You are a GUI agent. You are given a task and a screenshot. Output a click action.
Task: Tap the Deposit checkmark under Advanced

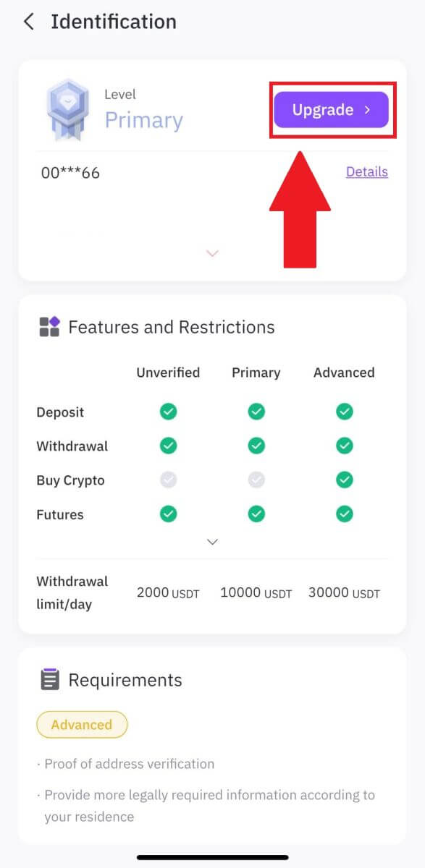tap(344, 411)
